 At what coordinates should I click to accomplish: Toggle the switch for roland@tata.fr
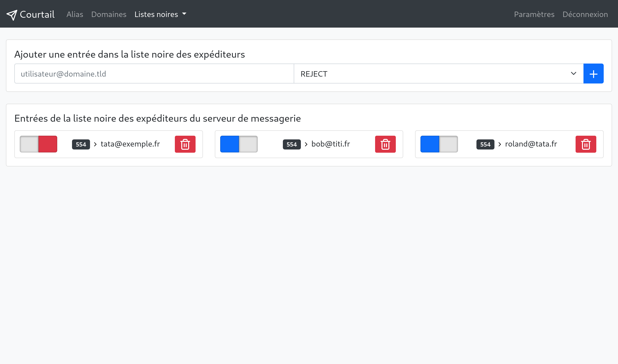pyautogui.click(x=439, y=144)
